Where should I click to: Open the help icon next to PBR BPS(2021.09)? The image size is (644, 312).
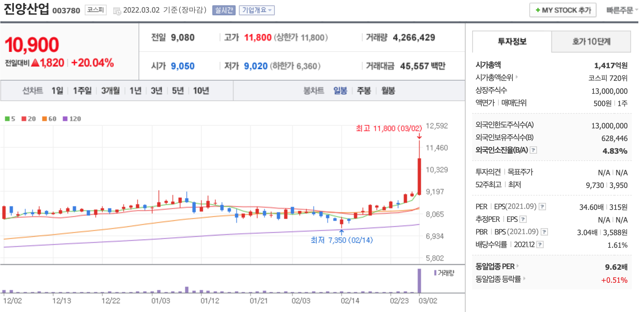[x=544, y=232]
